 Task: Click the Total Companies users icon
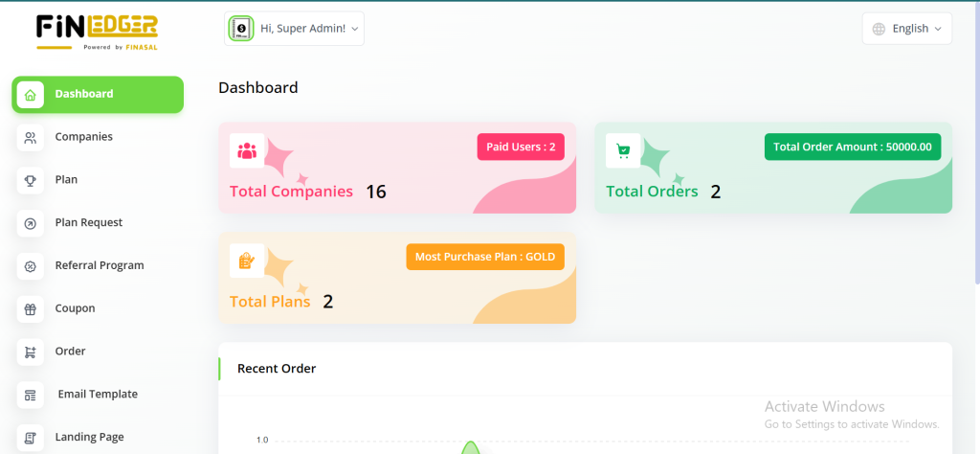point(247,150)
